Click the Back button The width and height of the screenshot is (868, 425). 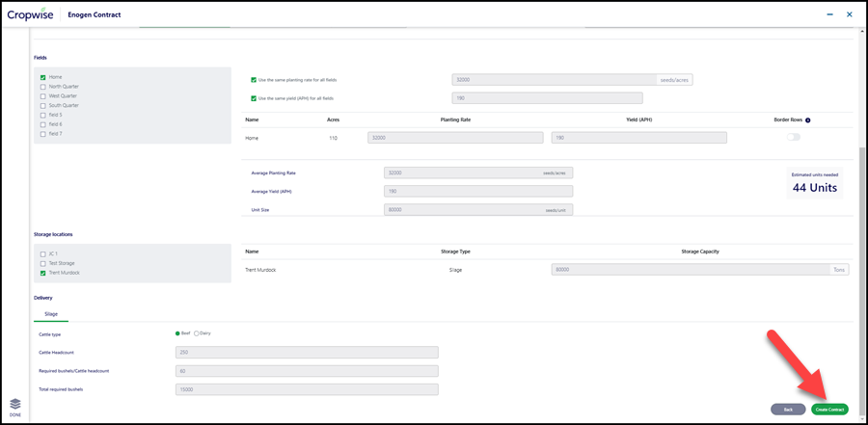pos(788,410)
